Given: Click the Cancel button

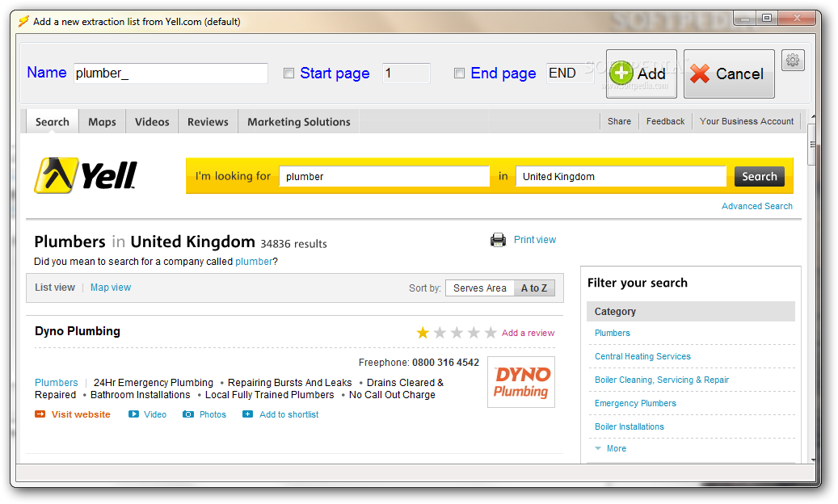Looking at the screenshot, I should click(729, 73).
